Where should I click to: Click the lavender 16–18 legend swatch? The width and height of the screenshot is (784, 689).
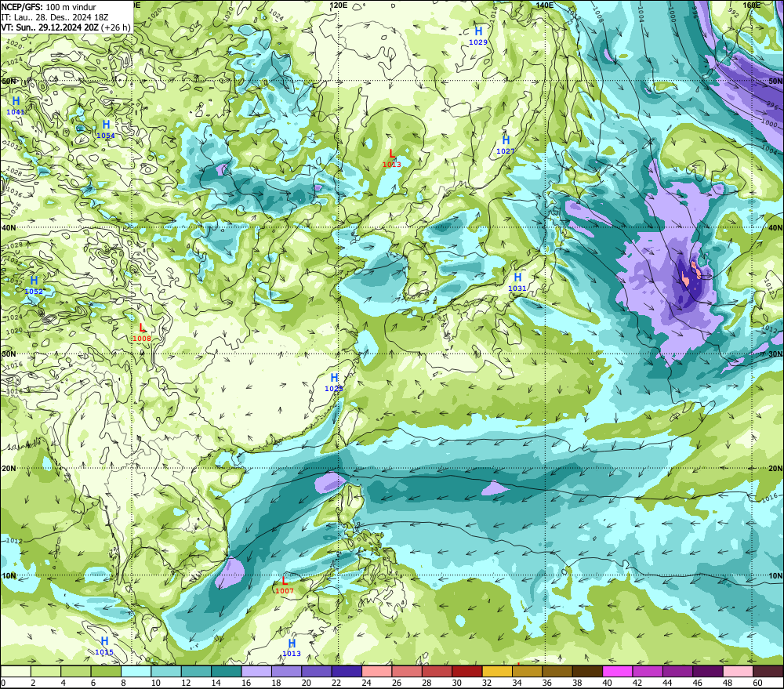[256, 671]
